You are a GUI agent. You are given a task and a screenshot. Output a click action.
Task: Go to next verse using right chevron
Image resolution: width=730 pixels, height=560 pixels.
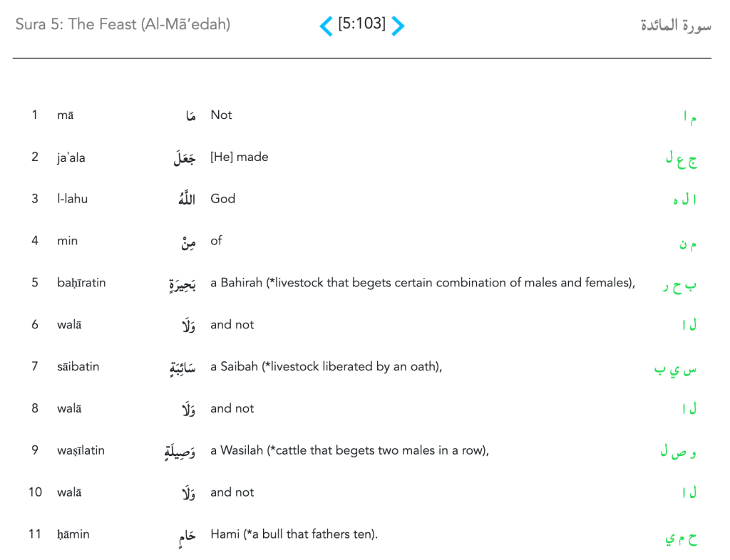(399, 26)
